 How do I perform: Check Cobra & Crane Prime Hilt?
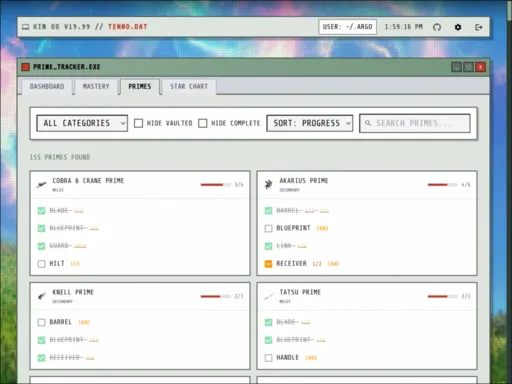click(x=41, y=264)
